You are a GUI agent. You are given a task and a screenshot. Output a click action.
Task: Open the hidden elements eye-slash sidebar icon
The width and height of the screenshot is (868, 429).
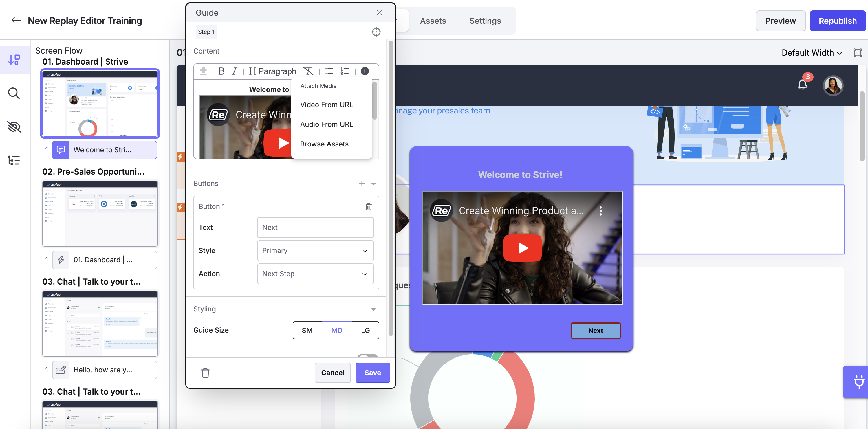point(14,127)
